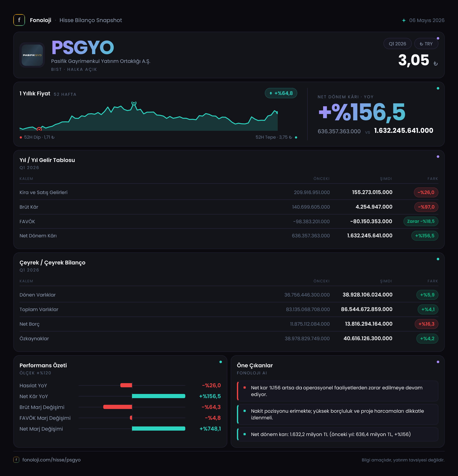Click the Fonoloji logo in the header
The image size is (458, 476).
[19, 20]
